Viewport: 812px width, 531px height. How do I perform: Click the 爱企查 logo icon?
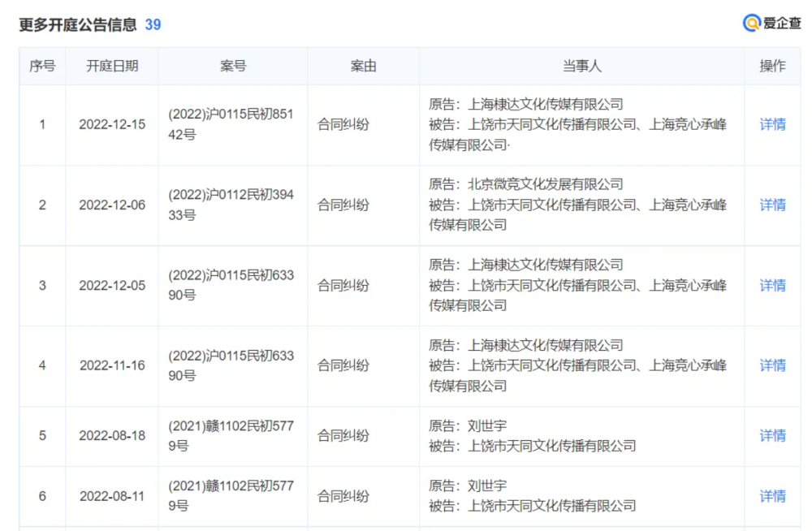(751, 23)
